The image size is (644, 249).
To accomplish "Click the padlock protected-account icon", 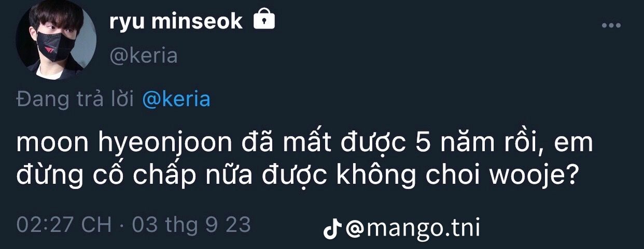I will (263, 20).
